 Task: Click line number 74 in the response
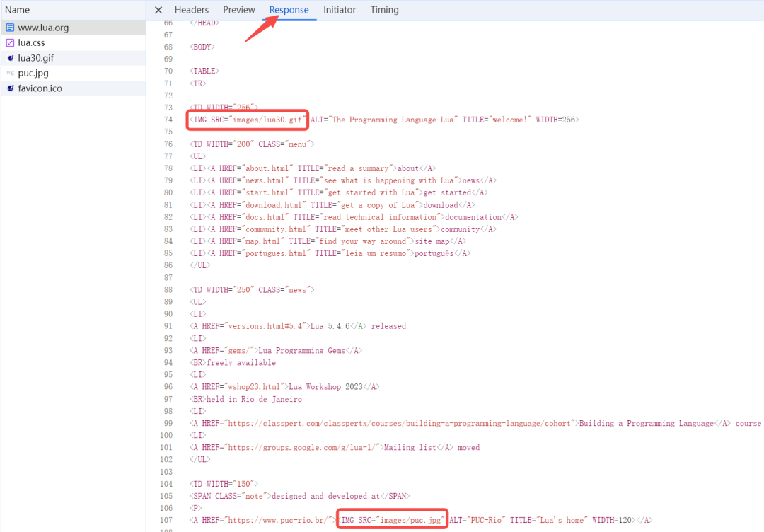[168, 120]
